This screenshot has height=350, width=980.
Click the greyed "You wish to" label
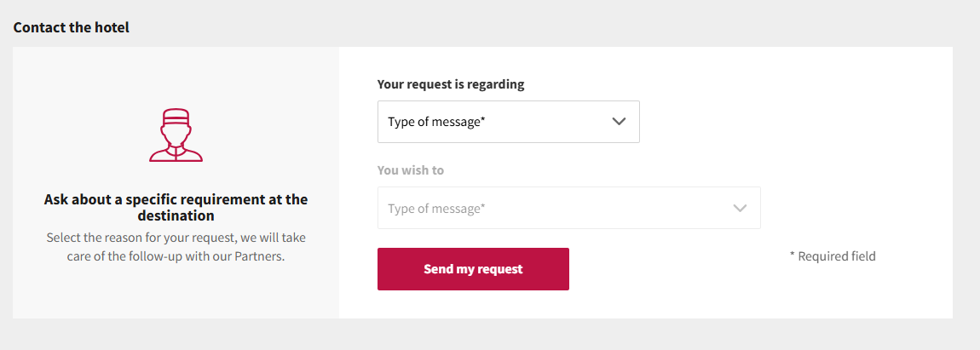pyautogui.click(x=411, y=170)
